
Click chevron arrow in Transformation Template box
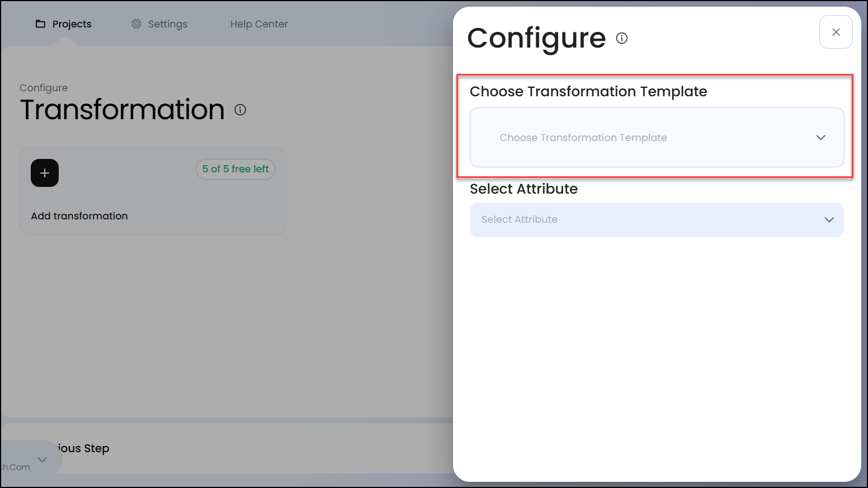pos(820,138)
